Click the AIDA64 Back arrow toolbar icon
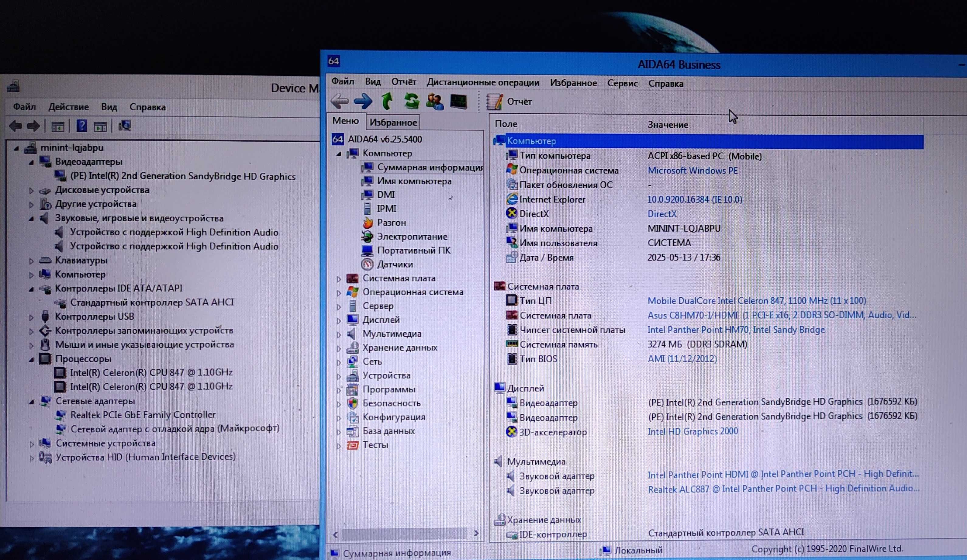 coord(339,102)
